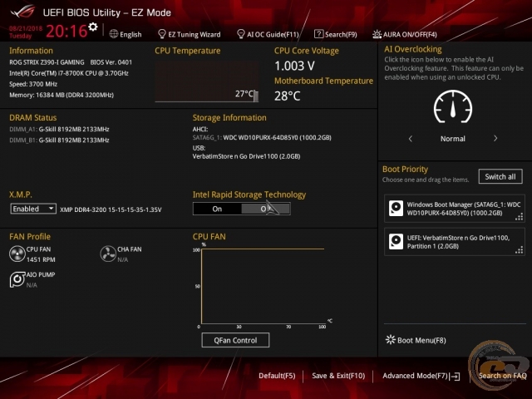Click the 28°C motherboard temperature value
The width and height of the screenshot is (532, 399).
point(288,96)
